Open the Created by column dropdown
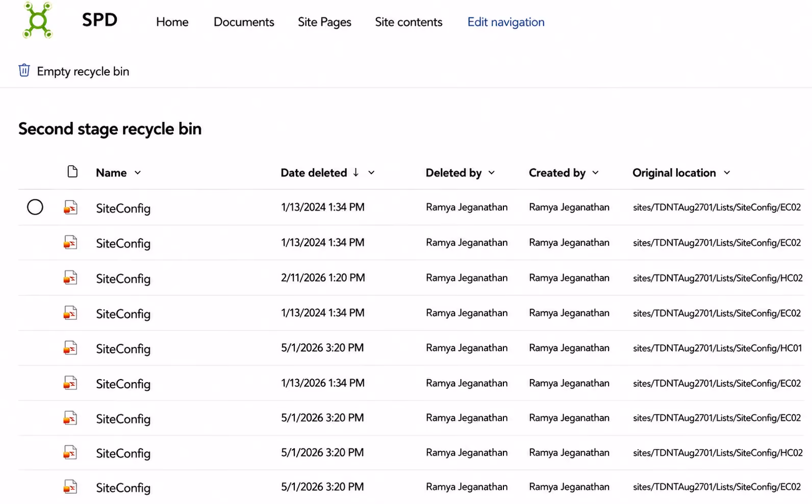812x504 pixels. pyautogui.click(x=595, y=173)
